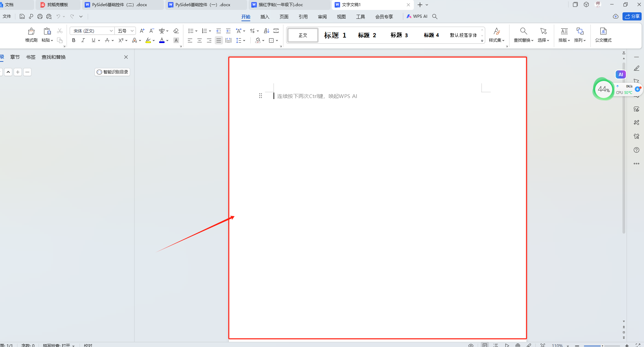Open the zoom percentage dropdown
The width and height of the screenshot is (644, 347).
(560, 345)
